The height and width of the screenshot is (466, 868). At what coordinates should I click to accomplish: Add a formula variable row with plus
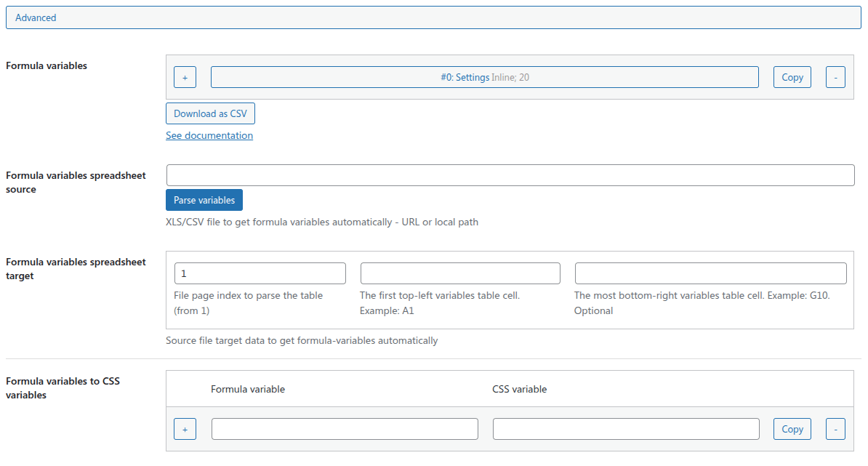[x=185, y=77]
